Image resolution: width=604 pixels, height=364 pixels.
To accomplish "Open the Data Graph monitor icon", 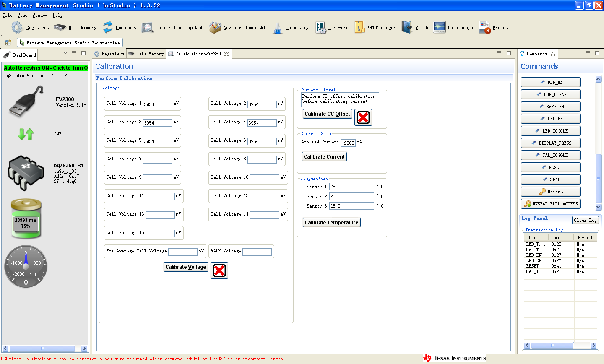I will pos(440,27).
